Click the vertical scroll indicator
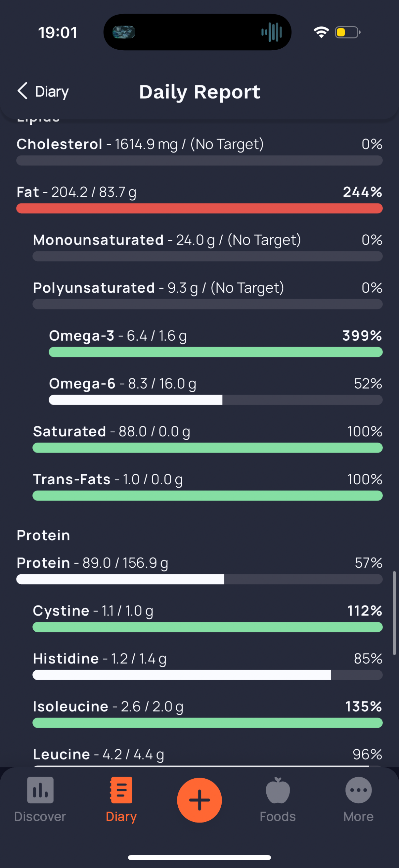 click(x=394, y=612)
